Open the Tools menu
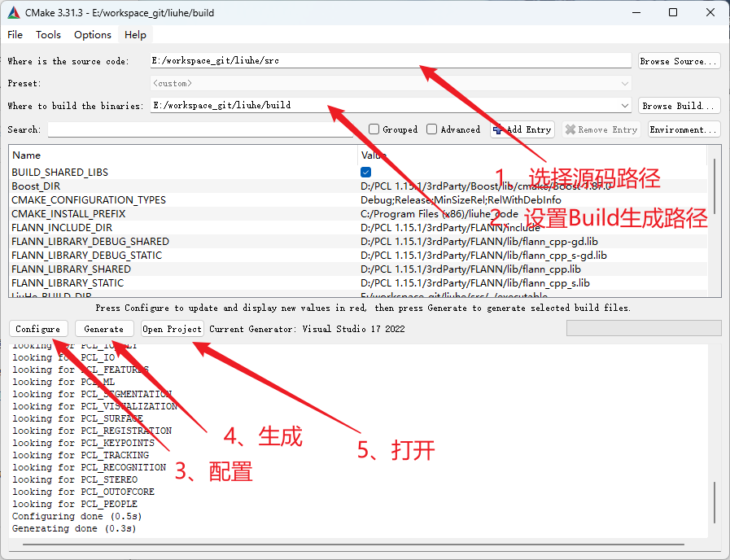Viewport: 730px width, 560px height. [48, 34]
